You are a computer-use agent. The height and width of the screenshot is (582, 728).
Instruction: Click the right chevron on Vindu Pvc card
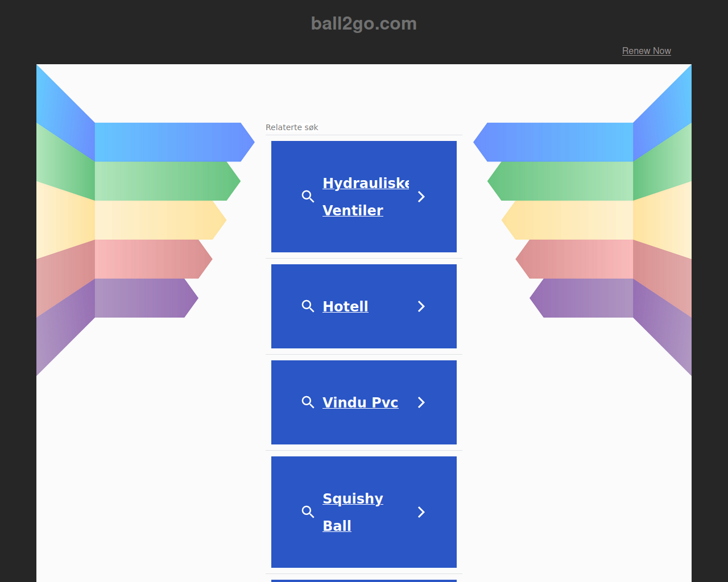(421, 402)
